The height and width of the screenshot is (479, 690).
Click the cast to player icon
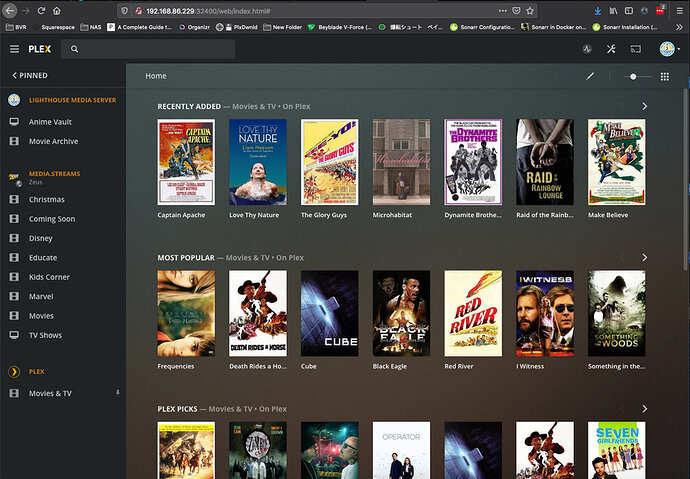pos(636,49)
